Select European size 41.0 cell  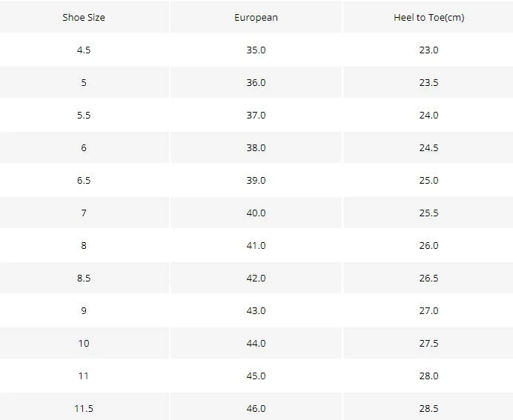click(x=256, y=245)
